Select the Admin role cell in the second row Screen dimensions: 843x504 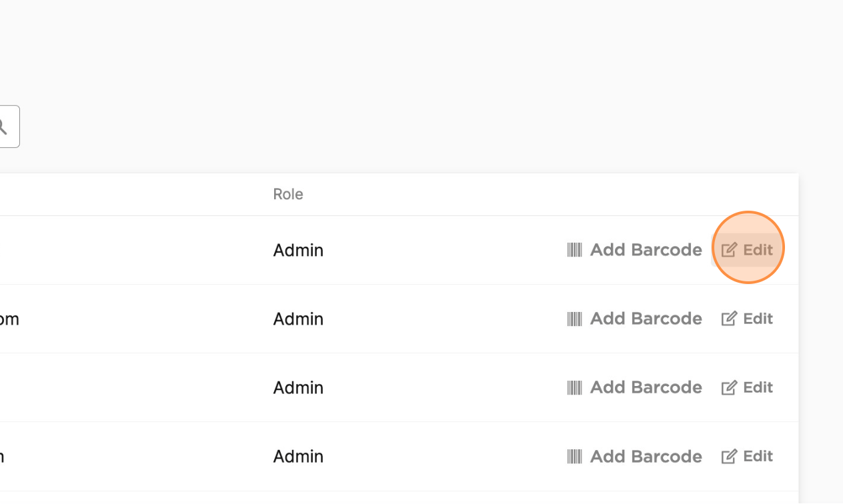pos(298,319)
